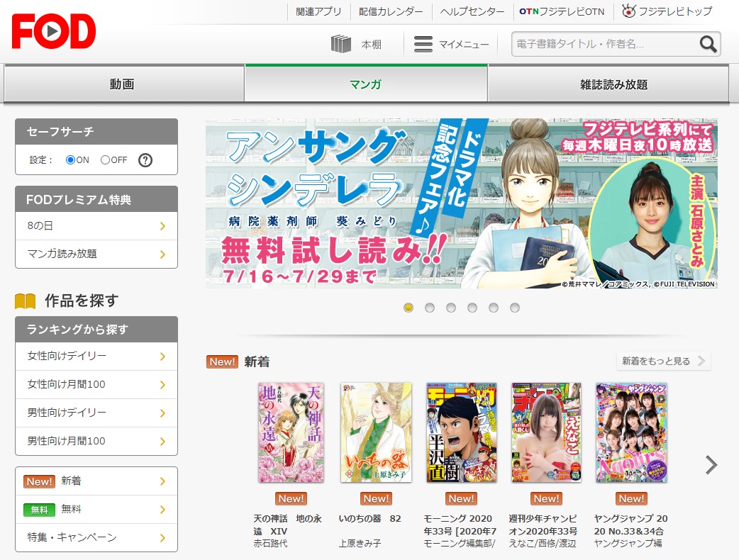Screen dimensions: 739x560
Task: Open 男性向け月間100 ranking link
Action: [x=96, y=442]
